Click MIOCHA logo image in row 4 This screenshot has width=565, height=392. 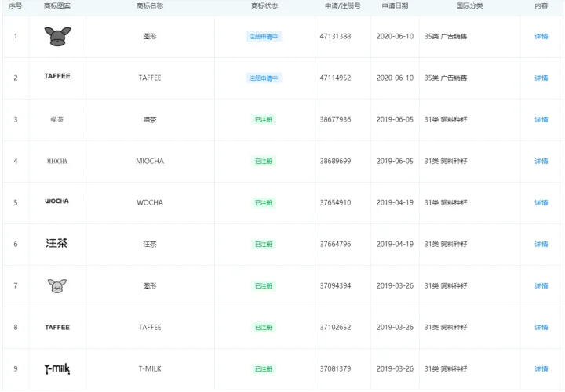pos(57,161)
